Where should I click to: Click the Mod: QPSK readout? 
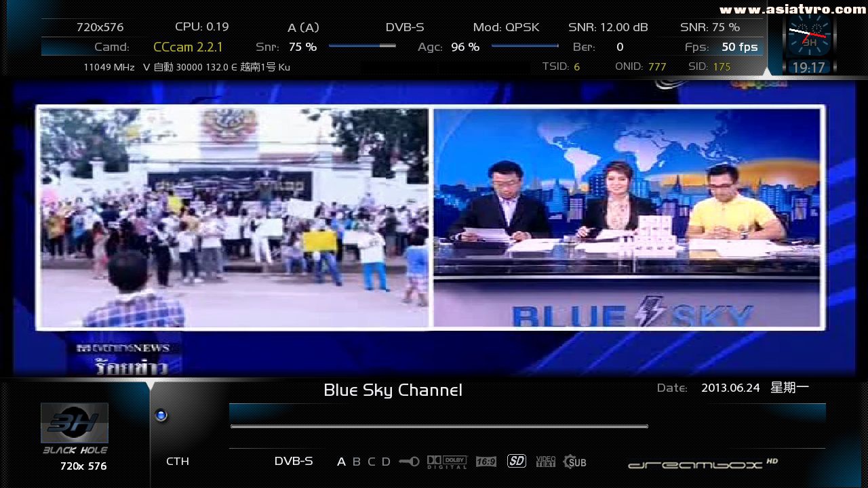(x=507, y=27)
